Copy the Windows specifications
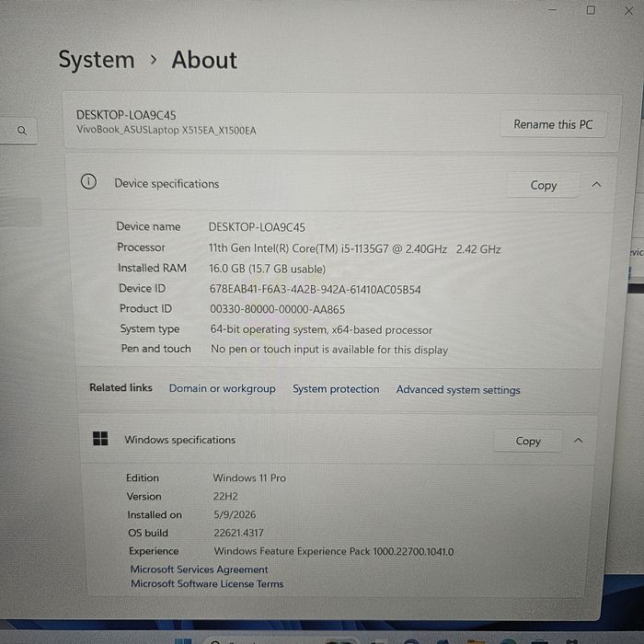The image size is (644, 644). click(x=528, y=441)
